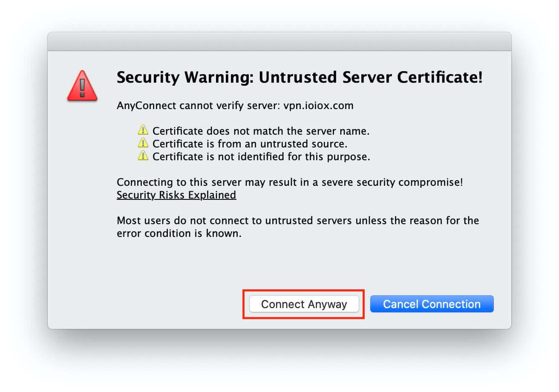Click the "error condition is known." line
The image size is (559, 392).
179,234
